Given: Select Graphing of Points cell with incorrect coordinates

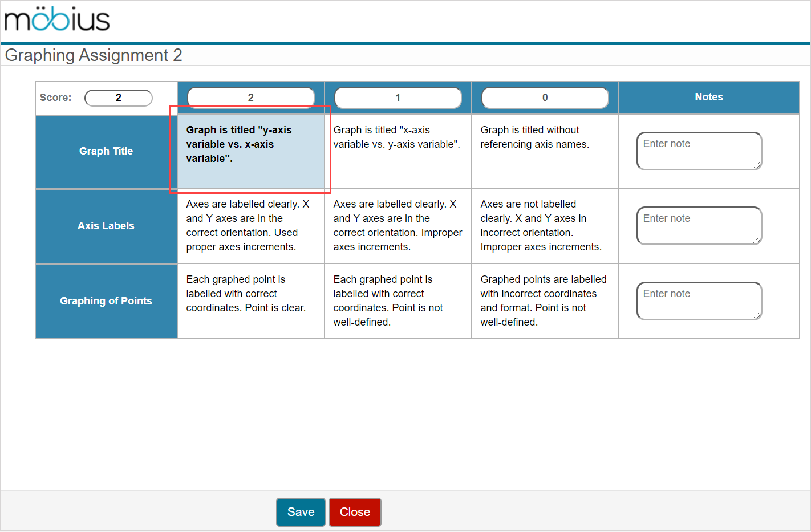Looking at the screenshot, I should [545, 300].
